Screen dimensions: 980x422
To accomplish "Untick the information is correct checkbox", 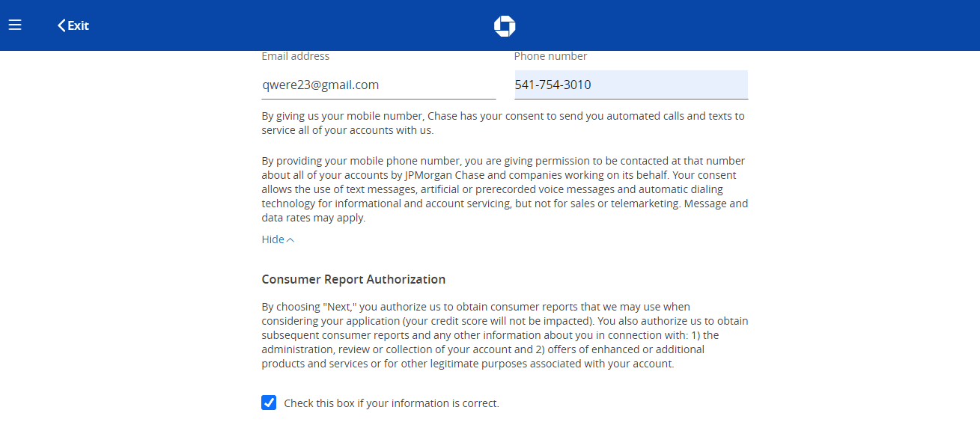I will click(269, 403).
